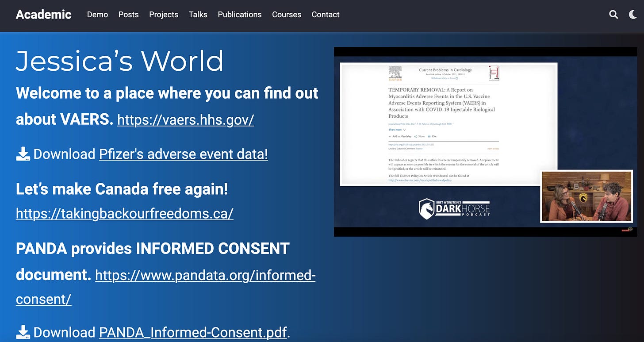Open the Demo menu item
This screenshot has width=644, height=342.
point(97,15)
